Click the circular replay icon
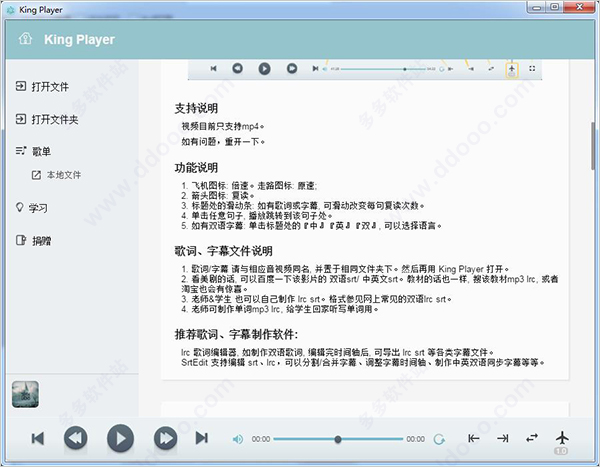This screenshot has width=600, height=467. pyautogui.click(x=439, y=439)
